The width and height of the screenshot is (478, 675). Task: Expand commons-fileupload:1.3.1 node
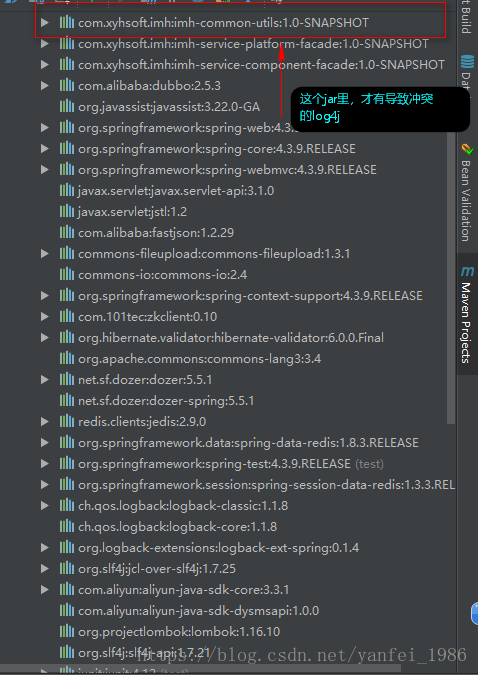45,254
